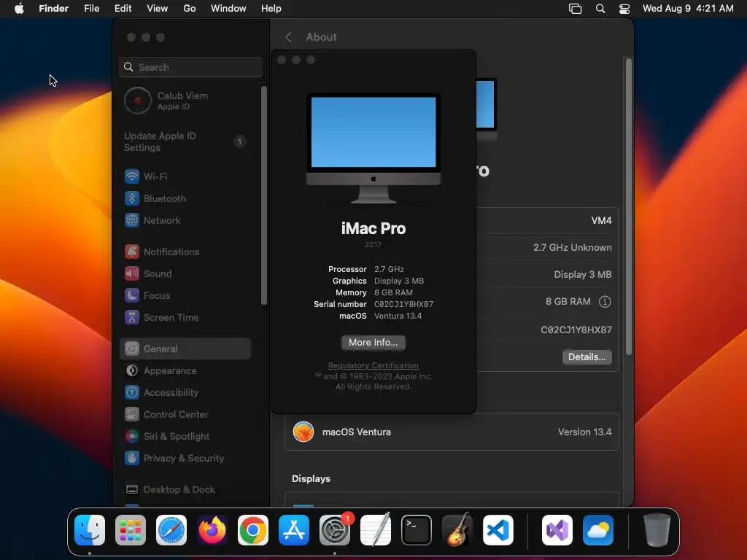The width and height of the screenshot is (747, 560).
Task: Open the App Store from the Dock
Action: (294, 530)
